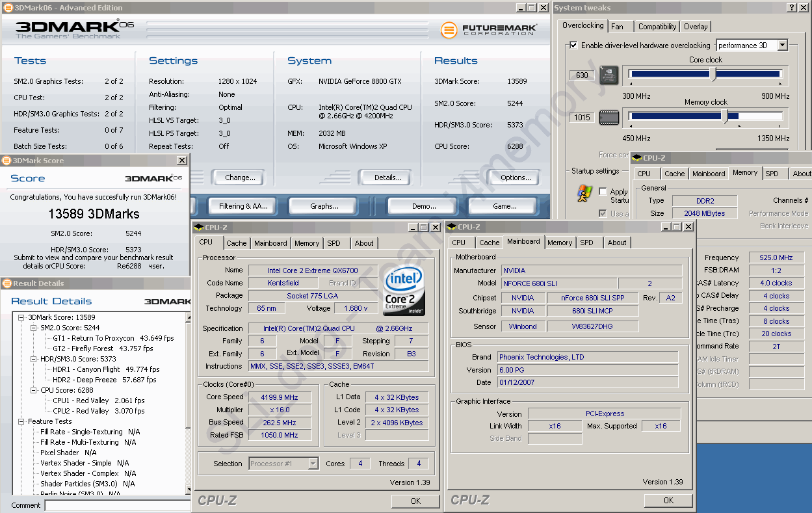Click OK in CPU-Z CPU window
The width and height of the screenshot is (812, 513).
pos(415,501)
